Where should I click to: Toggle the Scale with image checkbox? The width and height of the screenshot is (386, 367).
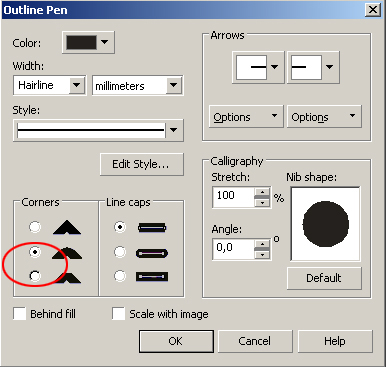coord(118,314)
